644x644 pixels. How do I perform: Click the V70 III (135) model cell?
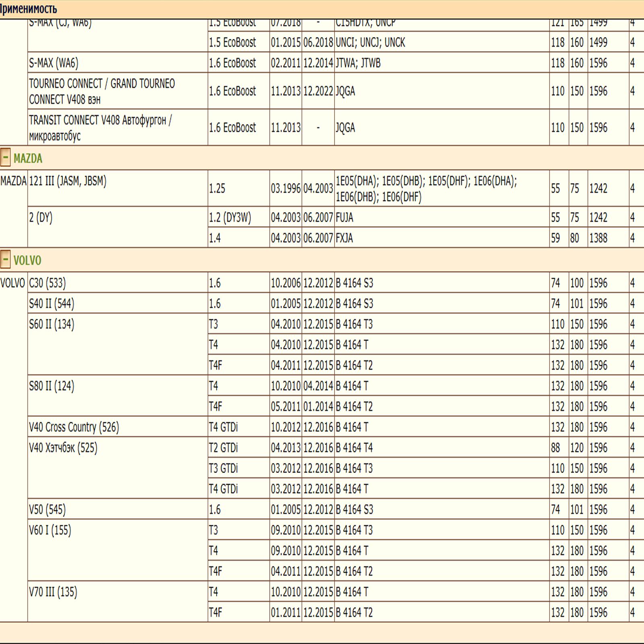click(53, 592)
